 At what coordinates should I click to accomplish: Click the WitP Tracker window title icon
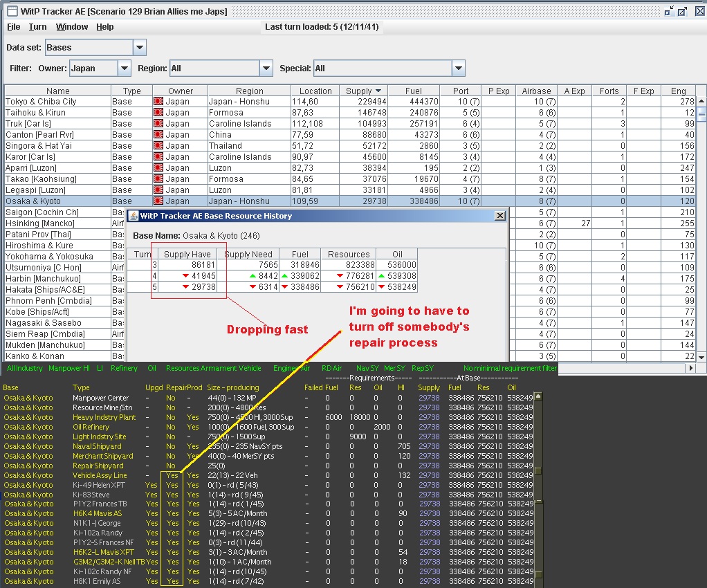12,11
